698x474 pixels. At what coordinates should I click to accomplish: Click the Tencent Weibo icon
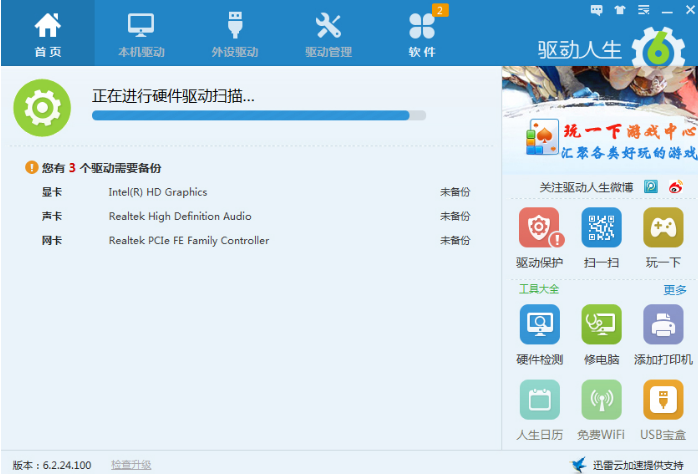[x=652, y=187]
